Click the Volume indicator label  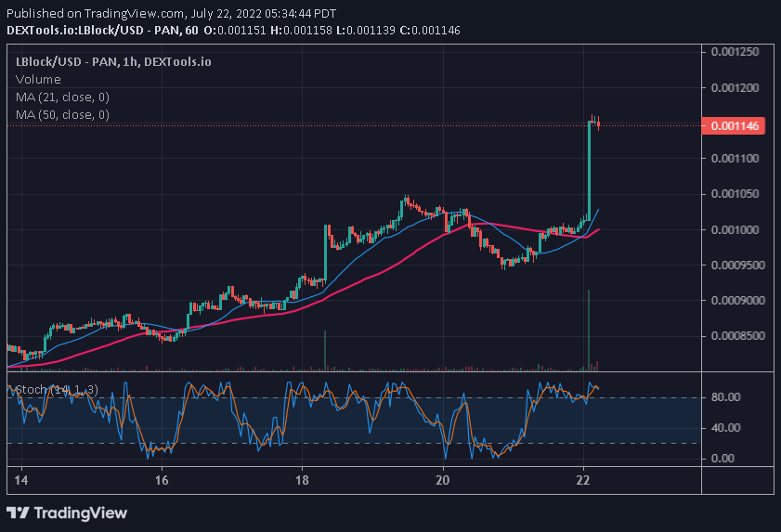(x=38, y=80)
